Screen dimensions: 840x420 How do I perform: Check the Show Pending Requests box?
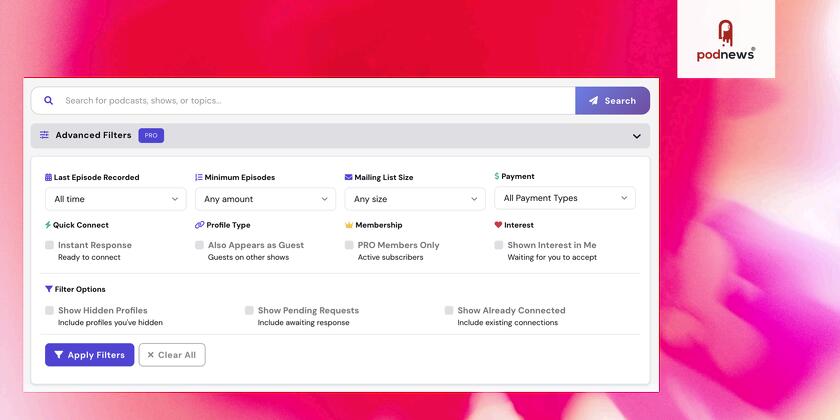pos(249,310)
